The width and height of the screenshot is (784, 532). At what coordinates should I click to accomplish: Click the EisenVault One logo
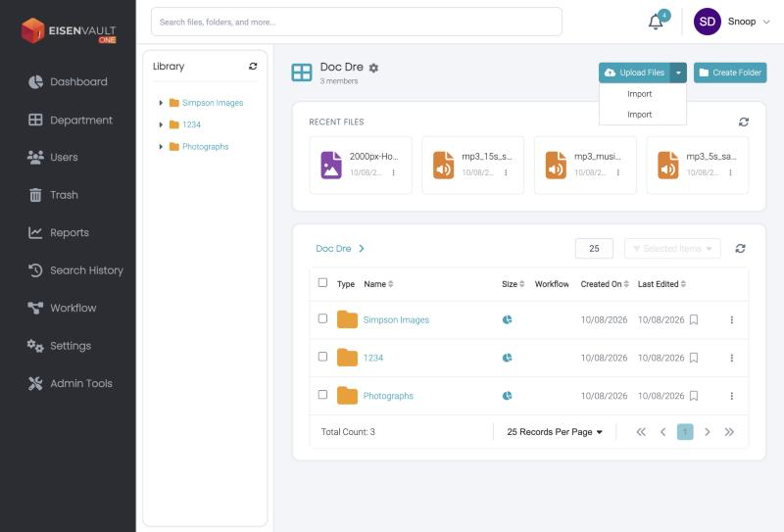(x=69, y=30)
